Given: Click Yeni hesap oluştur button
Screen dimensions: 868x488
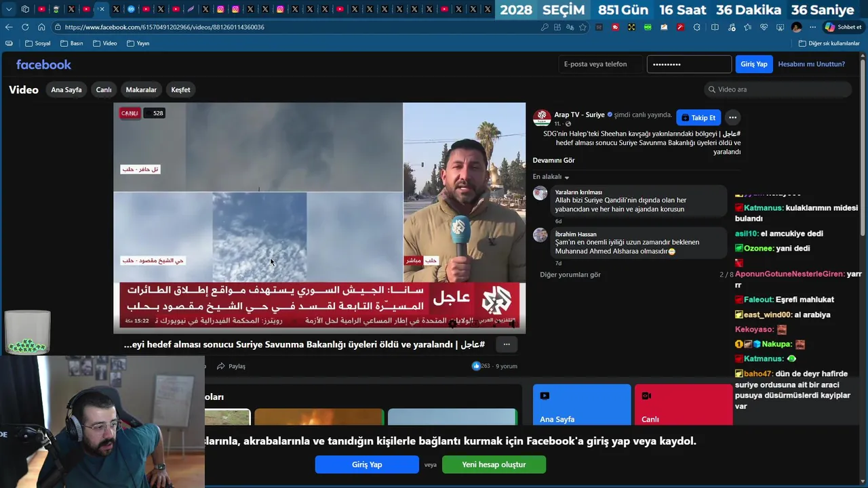Looking at the screenshot, I should point(494,464).
